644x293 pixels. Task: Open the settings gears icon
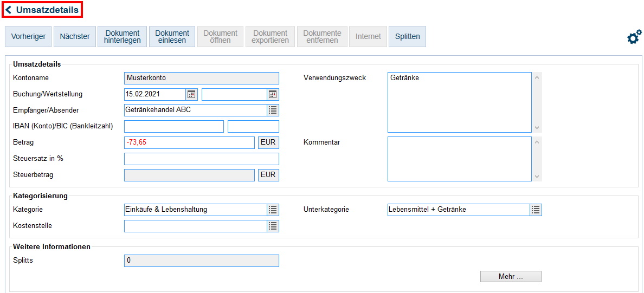point(634,37)
